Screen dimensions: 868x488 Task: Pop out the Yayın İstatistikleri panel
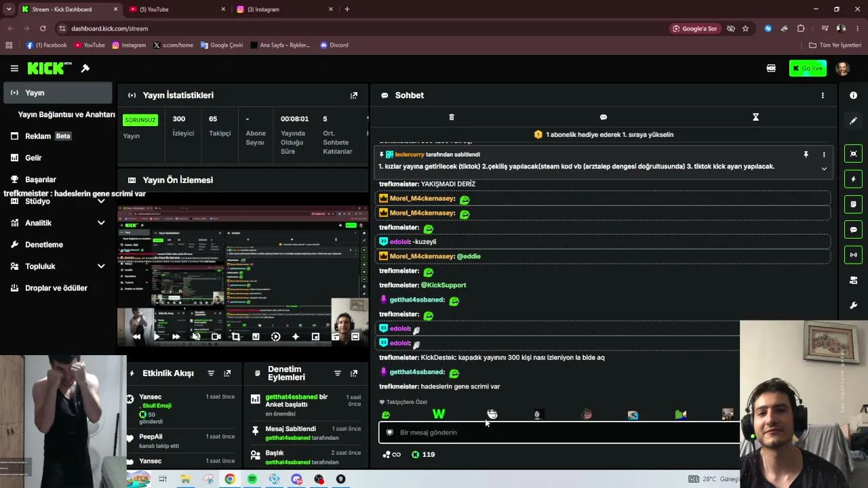[x=353, y=96]
